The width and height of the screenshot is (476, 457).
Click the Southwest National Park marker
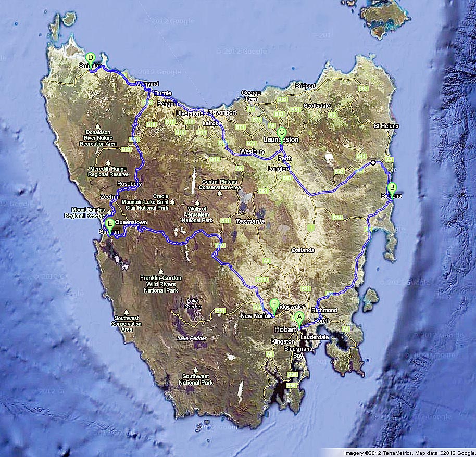point(195,371)
